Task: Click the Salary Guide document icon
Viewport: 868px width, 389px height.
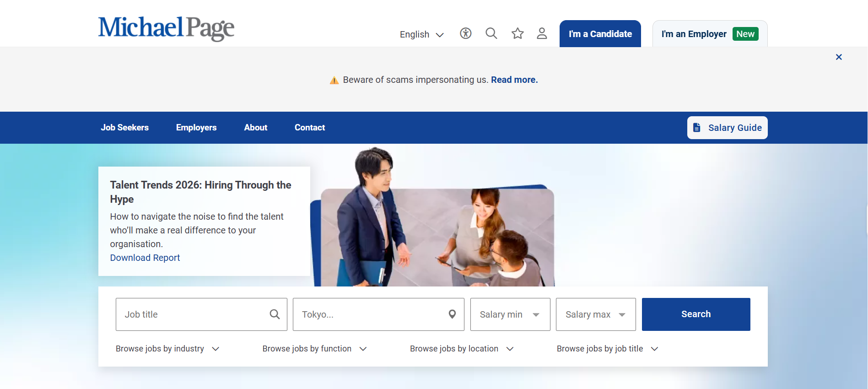Action: pos(696,128)
